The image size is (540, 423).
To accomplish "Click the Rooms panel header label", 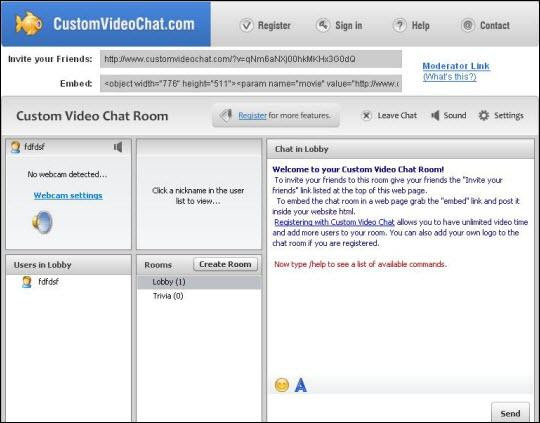I will (x=158, y=265).
